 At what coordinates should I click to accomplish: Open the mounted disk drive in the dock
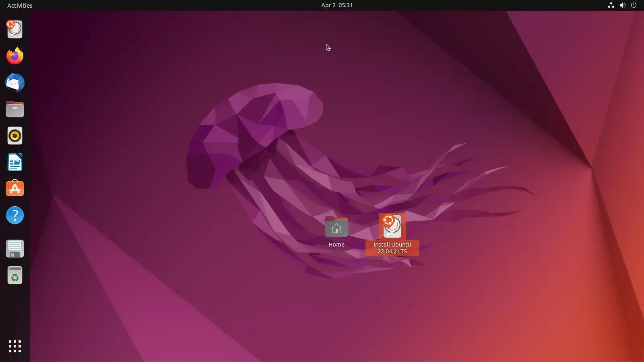pyautogui.click(x=15, y=249)
